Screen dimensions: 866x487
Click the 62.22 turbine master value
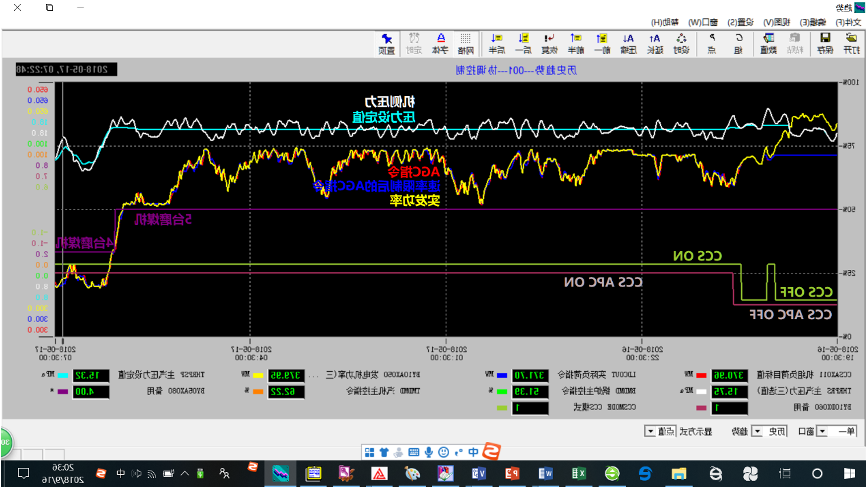coord(286,391)
